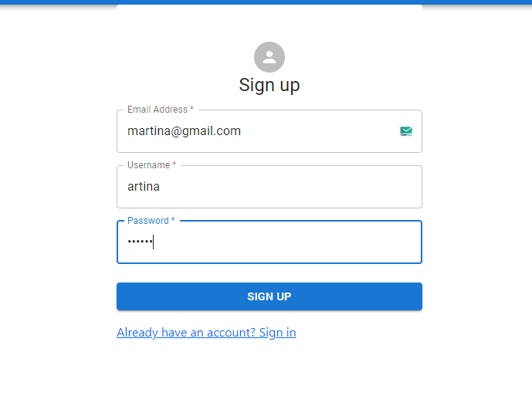Click the typed username text "artina"
Screen dimensions: 532x396
(144, 187)
